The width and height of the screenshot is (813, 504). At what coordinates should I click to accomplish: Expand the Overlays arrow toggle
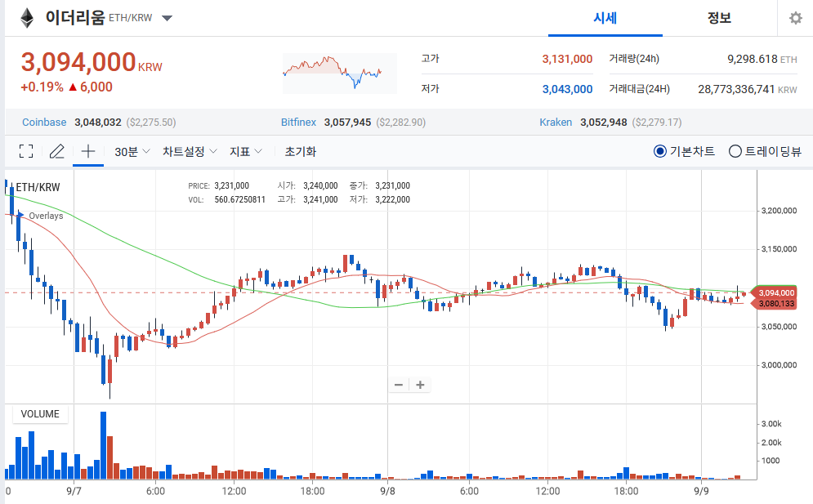(20, 215)
